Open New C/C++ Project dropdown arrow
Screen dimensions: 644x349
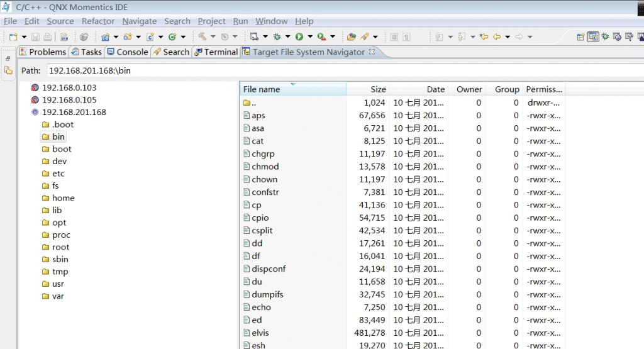pos(116,37)
